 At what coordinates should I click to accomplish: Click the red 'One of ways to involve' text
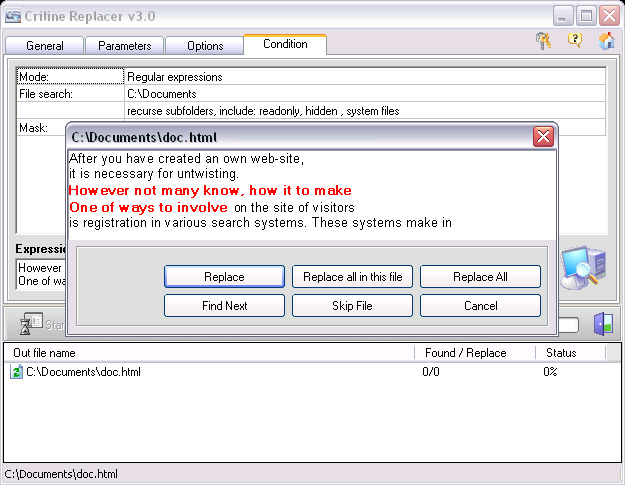(x=148, y=207)
